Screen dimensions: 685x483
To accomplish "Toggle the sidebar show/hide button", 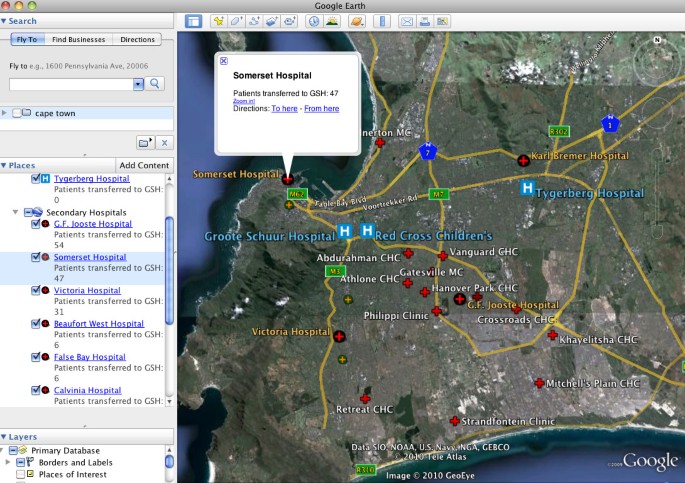I will [194, 21].
